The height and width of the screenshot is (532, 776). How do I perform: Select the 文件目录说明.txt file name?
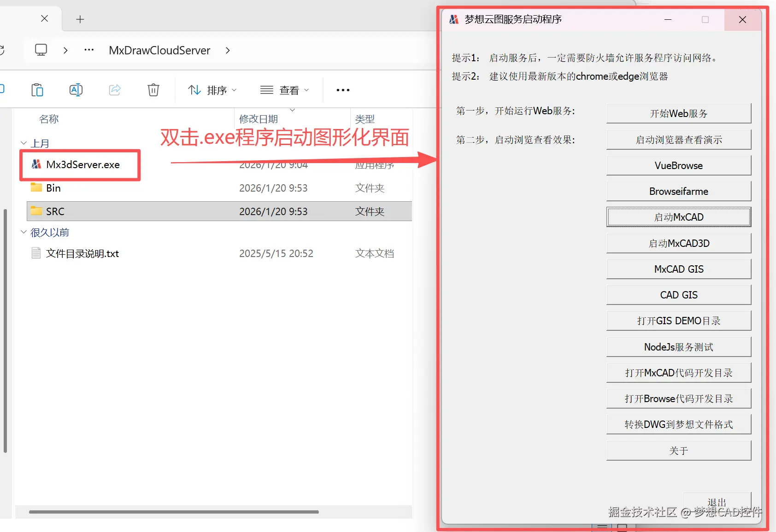[82, 253]
